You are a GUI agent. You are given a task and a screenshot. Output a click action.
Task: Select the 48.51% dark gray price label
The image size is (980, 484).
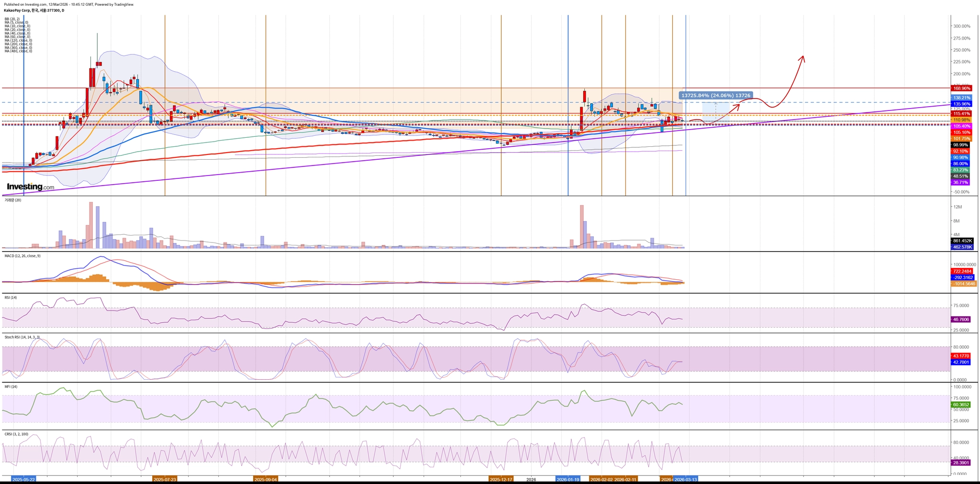pos(960,176)
